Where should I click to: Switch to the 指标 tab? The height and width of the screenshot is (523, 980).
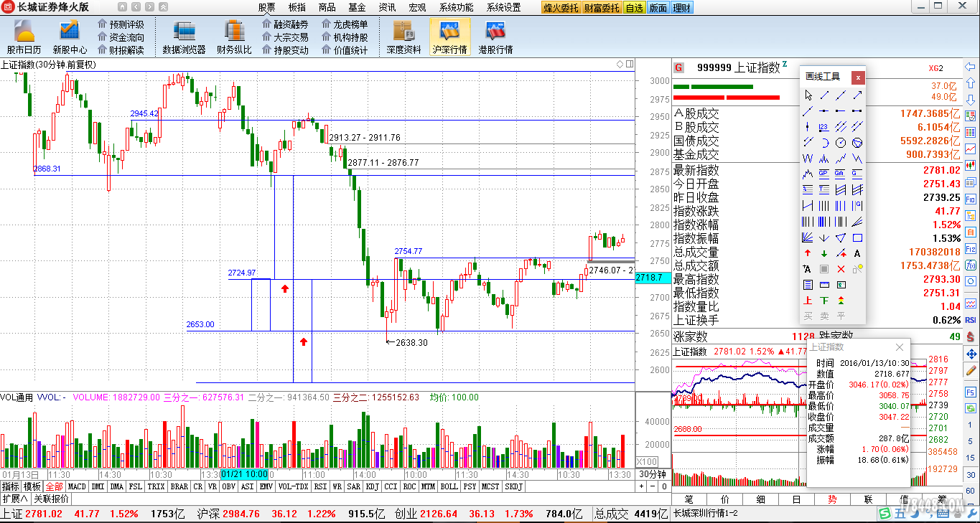[11, 486]
